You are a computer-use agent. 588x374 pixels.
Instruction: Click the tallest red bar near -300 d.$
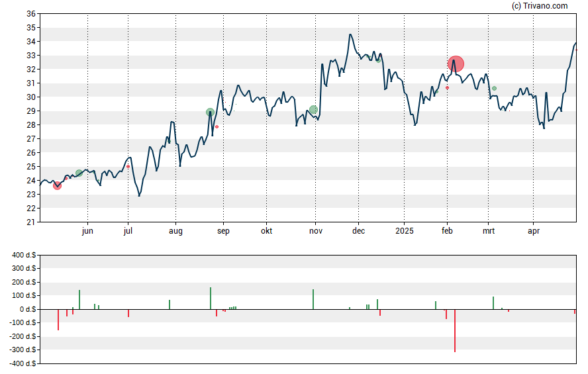tap(455, 330)
